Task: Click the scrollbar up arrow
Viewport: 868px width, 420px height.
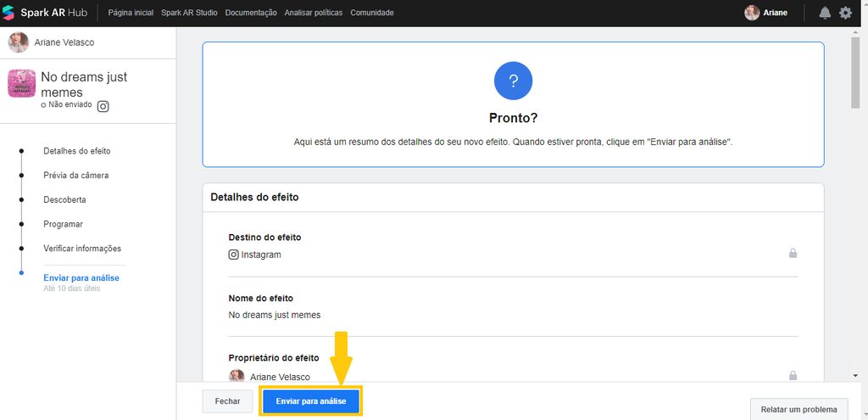Action: pos(856,32)
